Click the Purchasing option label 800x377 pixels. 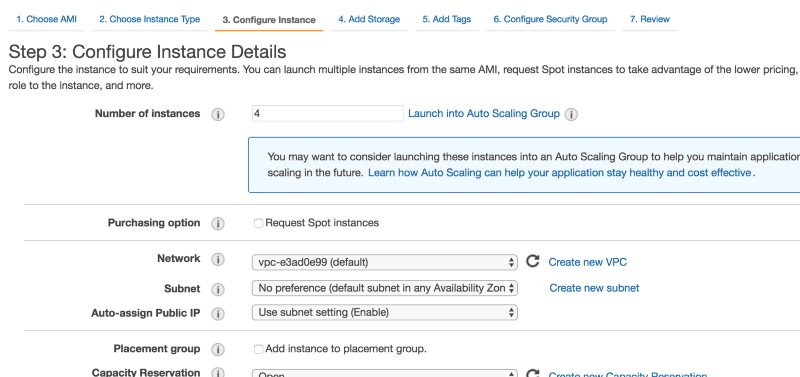point(154,223)
